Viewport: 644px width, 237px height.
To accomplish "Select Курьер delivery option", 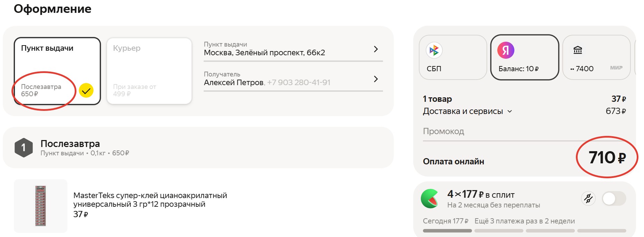I will pos(149,71).
